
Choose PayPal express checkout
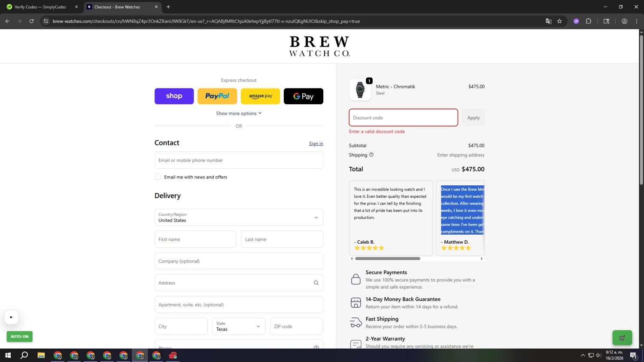pos(217,96)
